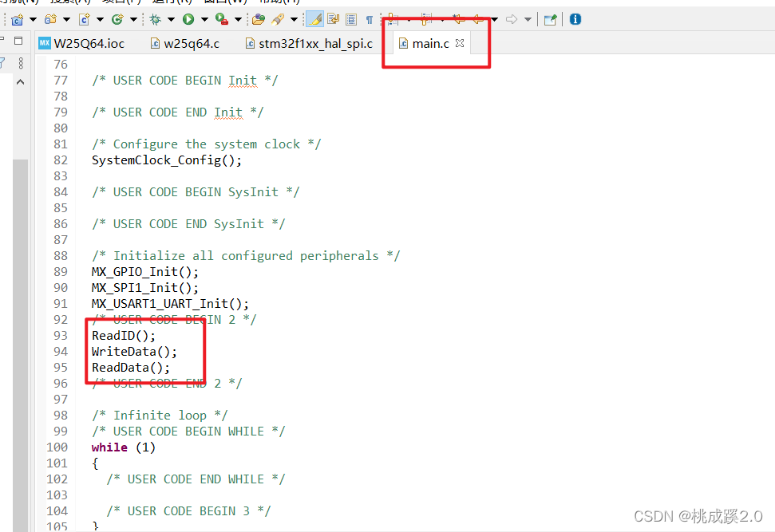Click the filter icon in left panel

point(2,63)
